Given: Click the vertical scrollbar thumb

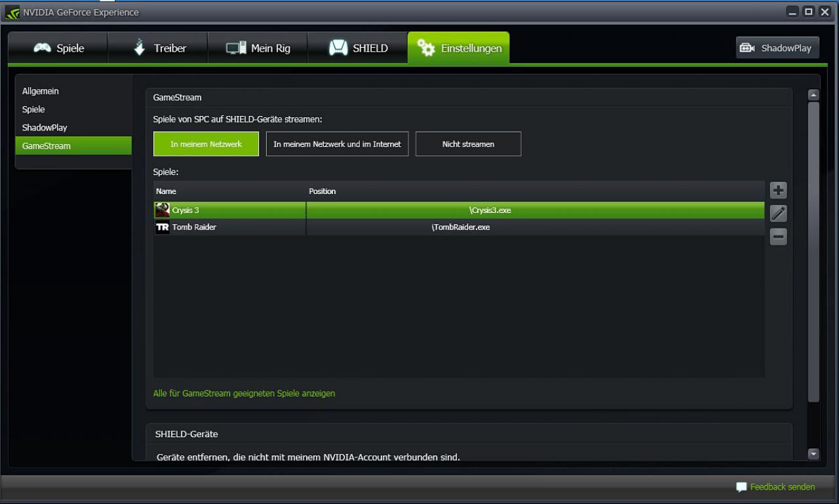Looking at the screenshot, I should click(x=814, y=252).
